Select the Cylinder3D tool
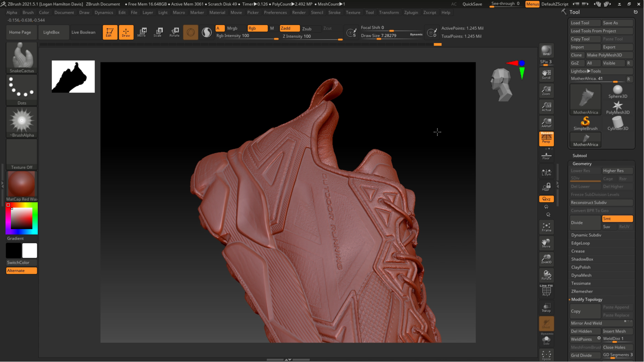Screen dimensions: 644x362 tap(618, 124)
